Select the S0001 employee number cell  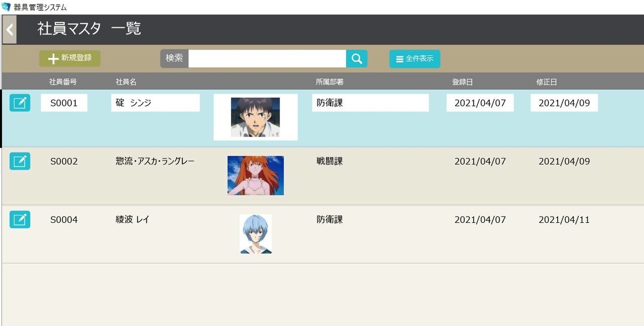pyautogui.click(x=64, y=103)
